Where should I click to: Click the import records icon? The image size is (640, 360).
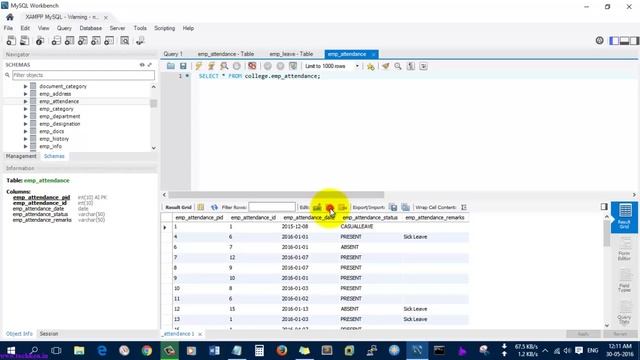pyautogui.click(x=405, y=207)
